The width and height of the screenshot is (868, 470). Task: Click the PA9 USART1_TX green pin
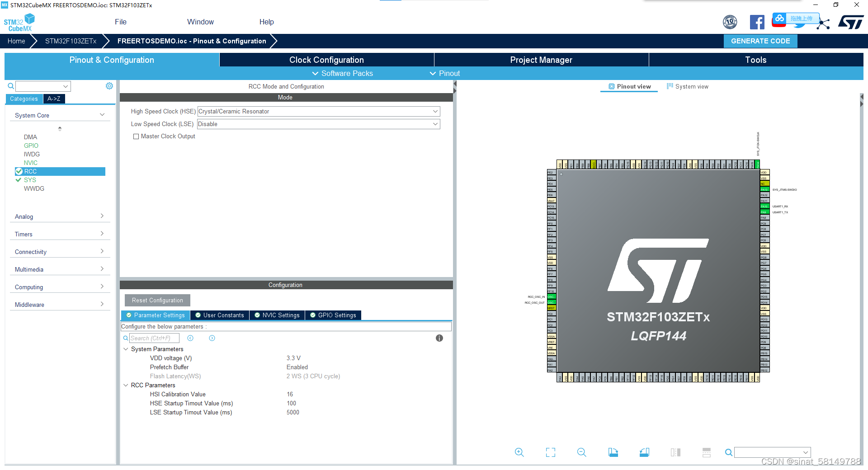coord(764,212)
